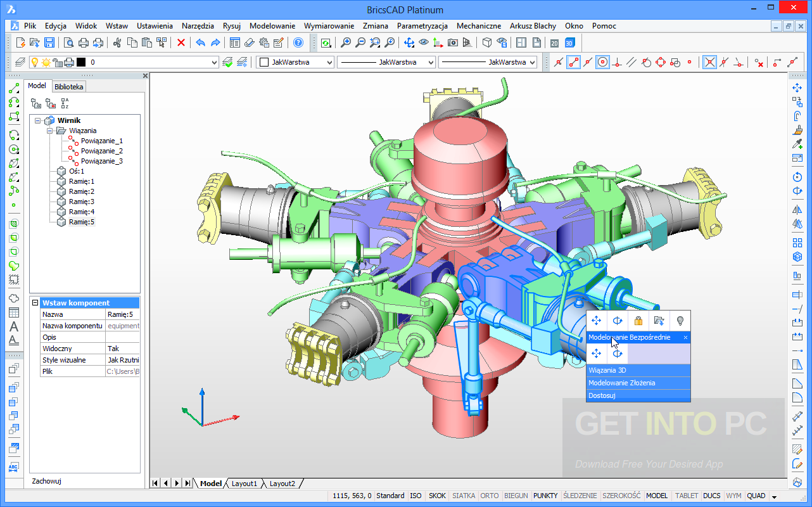Open the Plik menu
Viewport: 812px width, 507px height.
[x=30, y=26]
